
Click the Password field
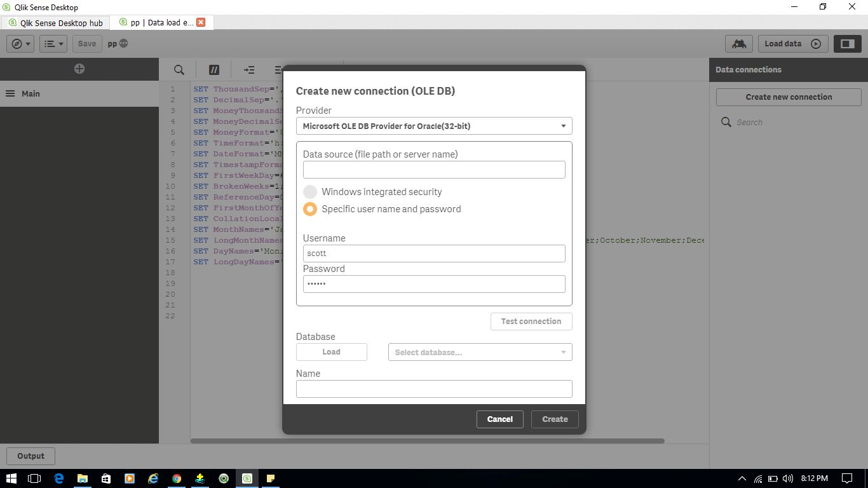434,284
